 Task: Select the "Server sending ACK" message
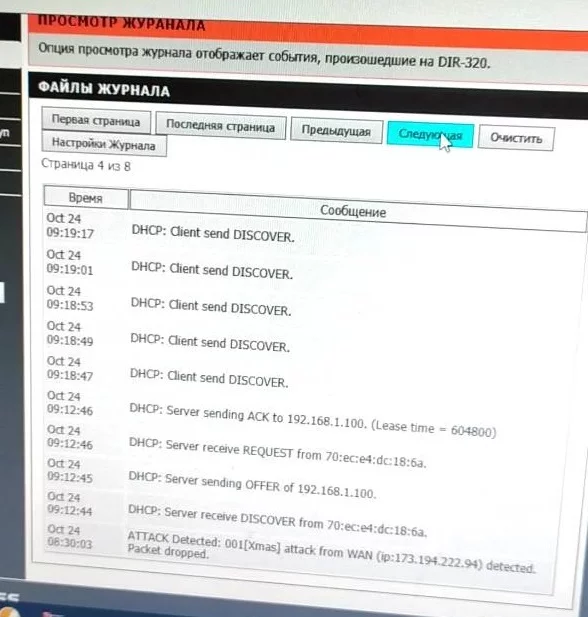(x=312, y=420)
